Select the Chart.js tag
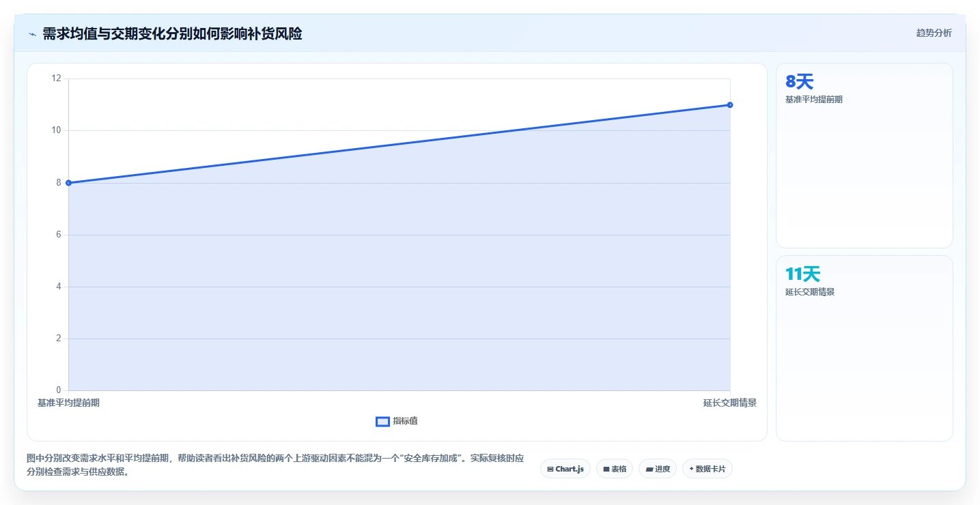Image resolution: width=980 pixels, height=505 pixels. [x=565, y=469]
